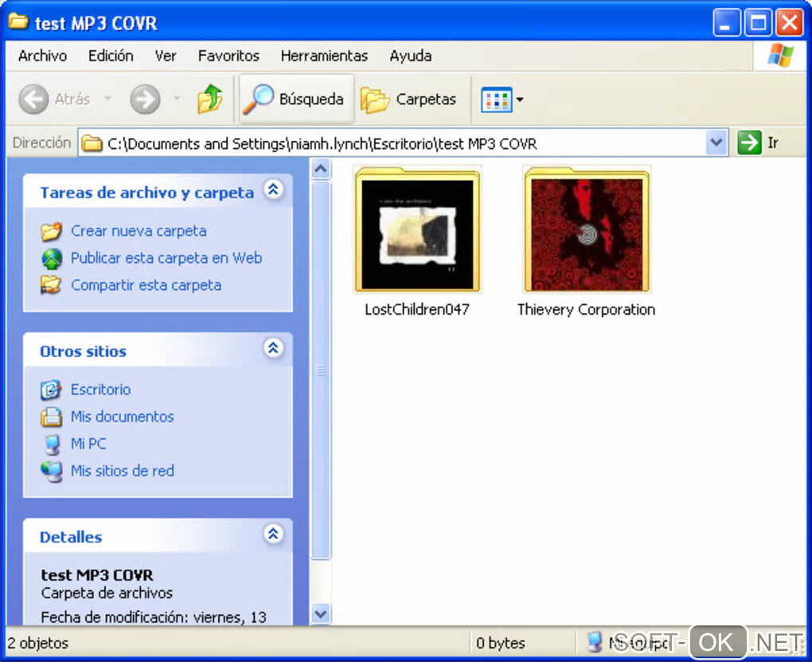The image size is (812, 662).
Task: Open the Edición menu
Action: [111, 56]
